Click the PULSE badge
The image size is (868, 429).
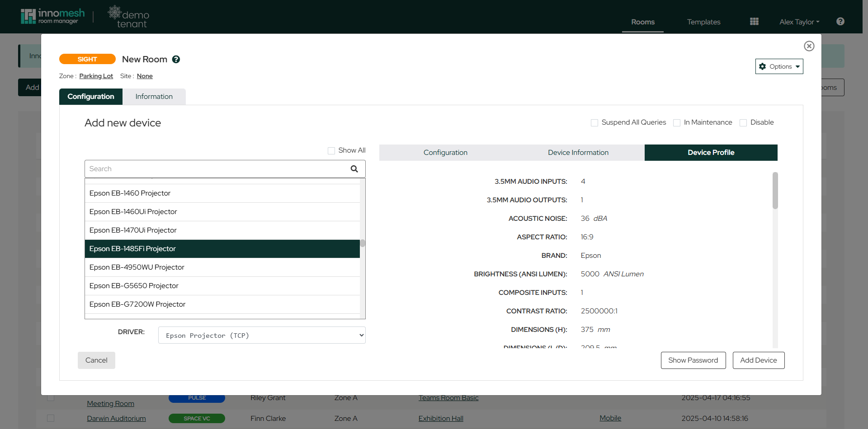pyautogui.click(x=197, y=398)
